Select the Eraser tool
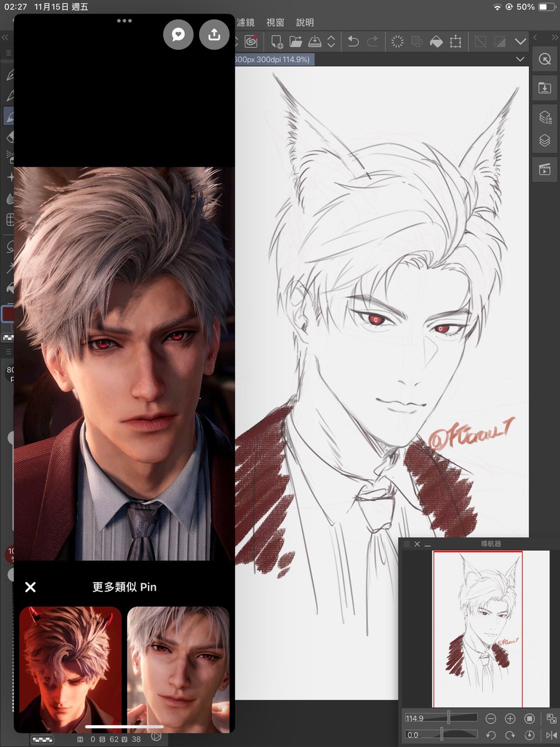This screenshot has height=747, width=560. tap(9, 136)
